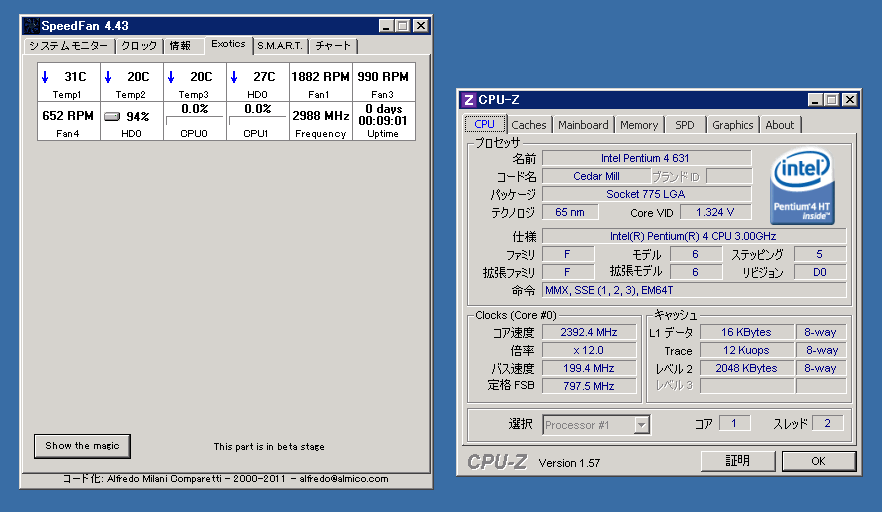
Task: Click the cores count 1 field
Action: [x=734, y=423]
